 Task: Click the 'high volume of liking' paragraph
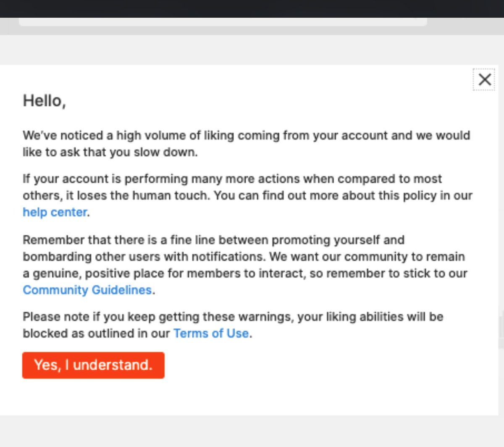click(247, 144)
